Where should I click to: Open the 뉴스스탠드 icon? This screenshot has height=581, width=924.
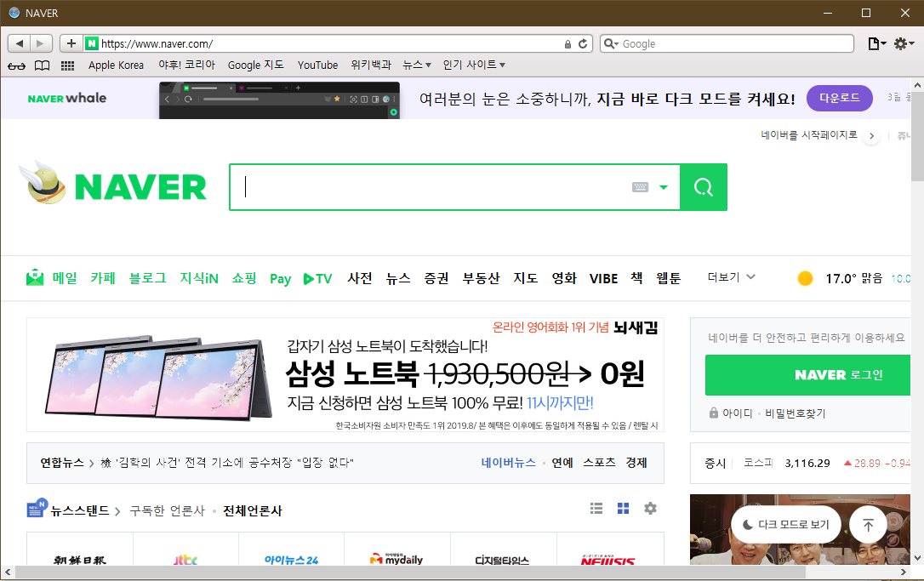click(x=37, y=508)
